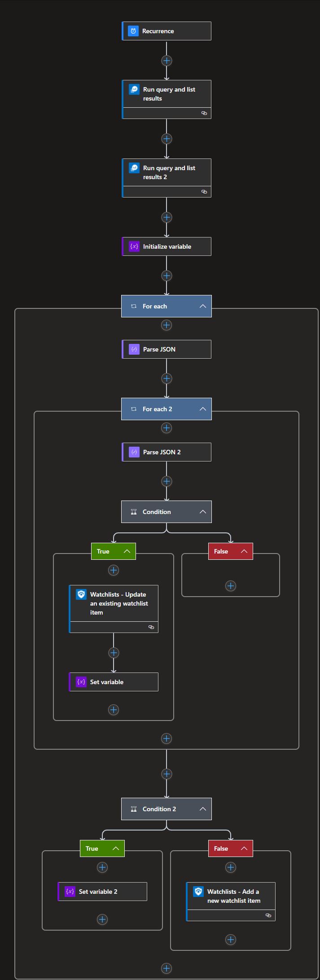320x980 pixels.
Task: Click the {x} icon on Set variable
Action: coord(81,681)
